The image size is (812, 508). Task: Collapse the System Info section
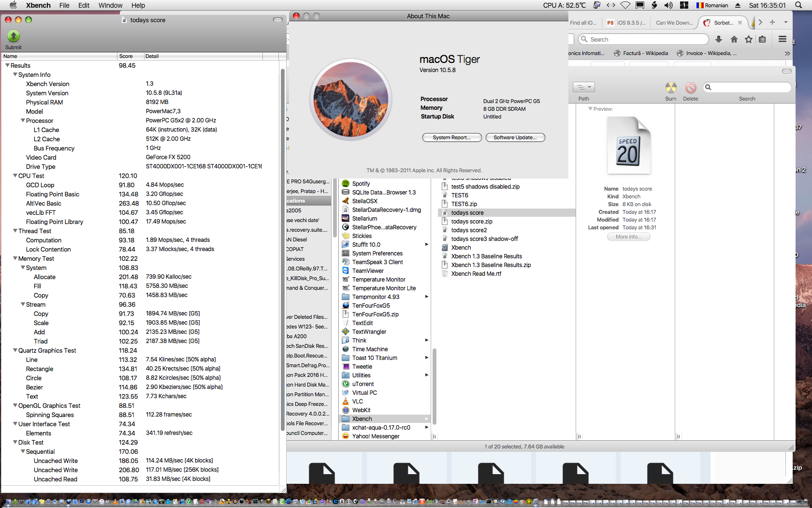pos(15,75)
